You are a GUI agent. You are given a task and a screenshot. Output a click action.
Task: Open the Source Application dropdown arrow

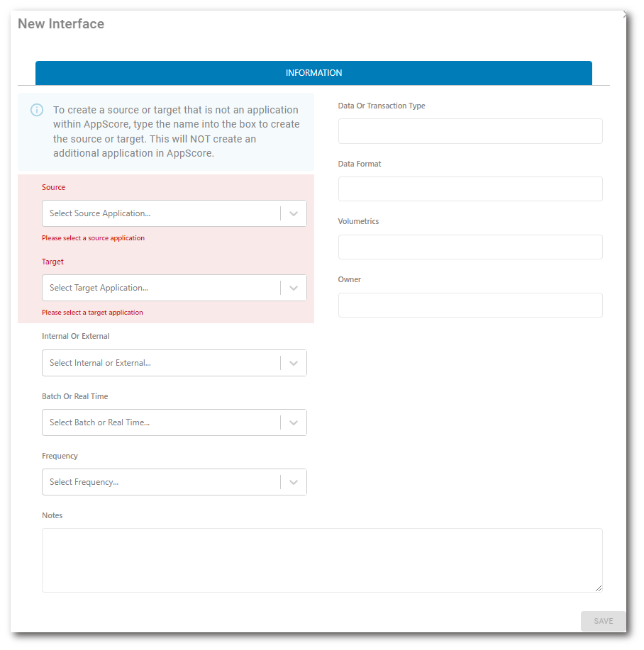[294, 213]
